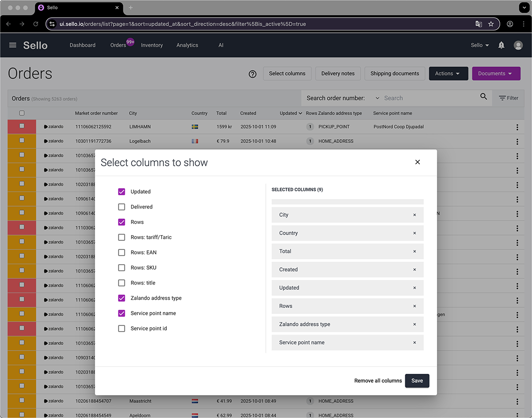Open the search order number type selector
This screenshot has height=418, width=532.
tap(376, 97)
